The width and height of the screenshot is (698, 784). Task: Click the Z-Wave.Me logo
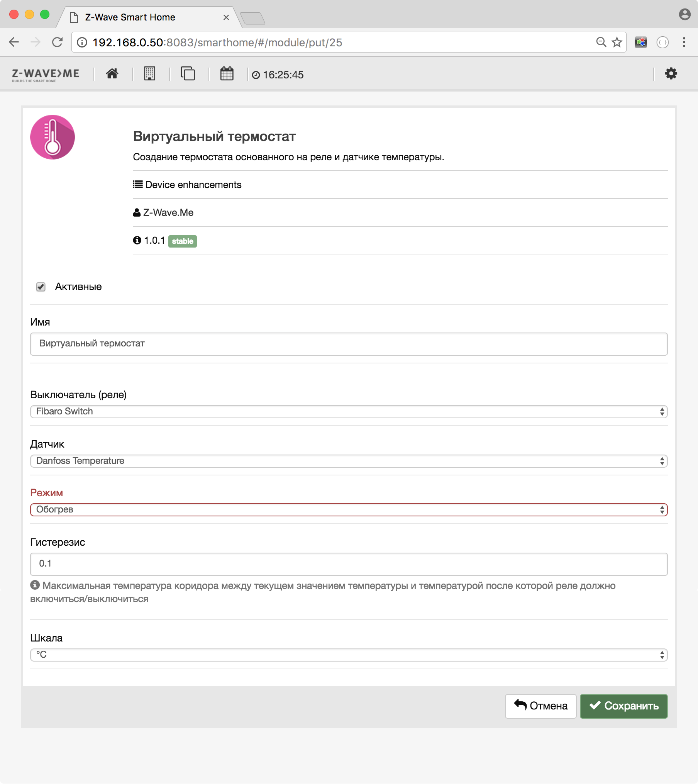[x=46, y=75]
